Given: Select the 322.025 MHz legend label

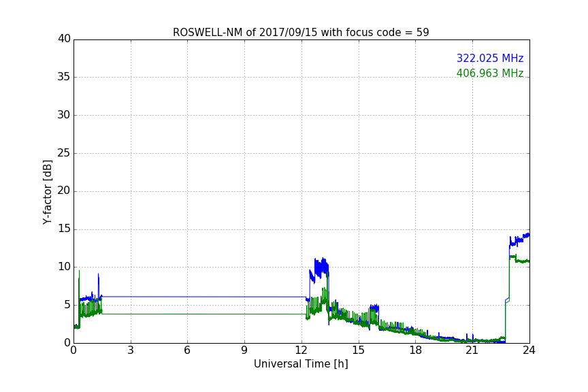Looking at the screenshot, I should click(x=490, y=58).
